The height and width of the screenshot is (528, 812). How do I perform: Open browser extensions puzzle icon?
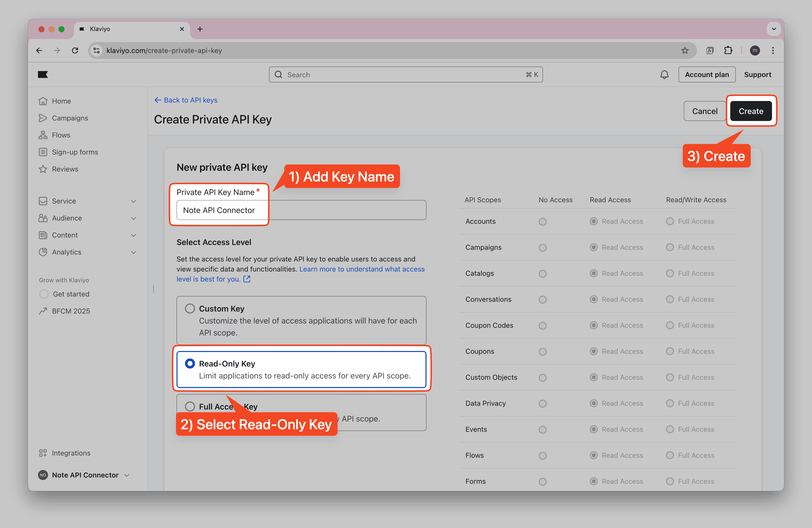(x=728, y=50)
